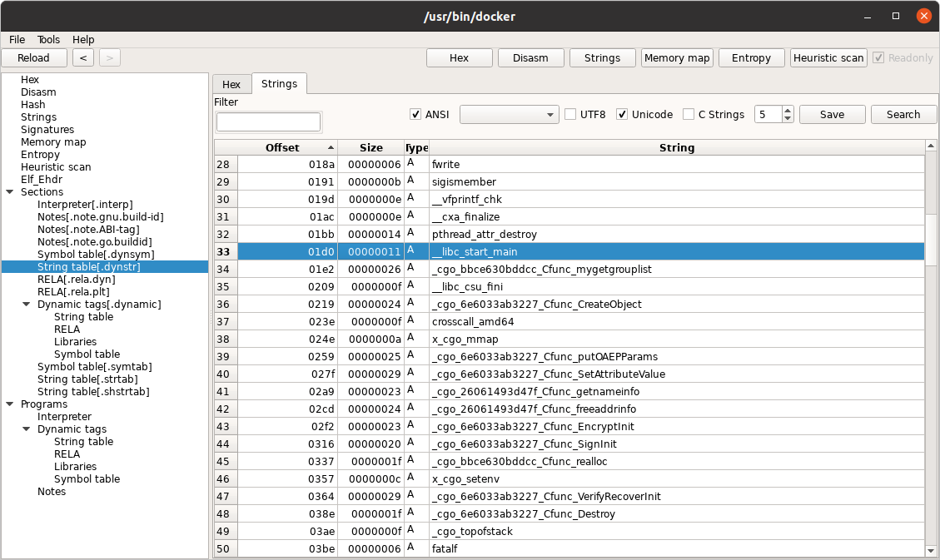Switch to the Hex tab
This screenshot has height=560, width=940.
pyautogui.click(x=231, y=84)
